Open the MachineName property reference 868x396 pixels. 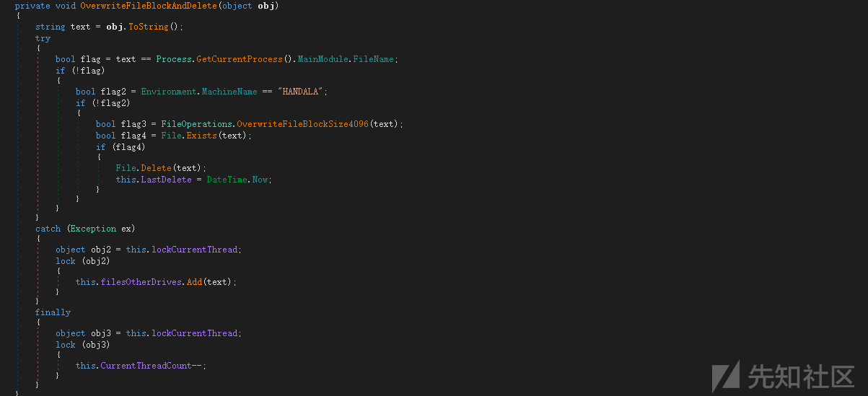tap(229, 92)
